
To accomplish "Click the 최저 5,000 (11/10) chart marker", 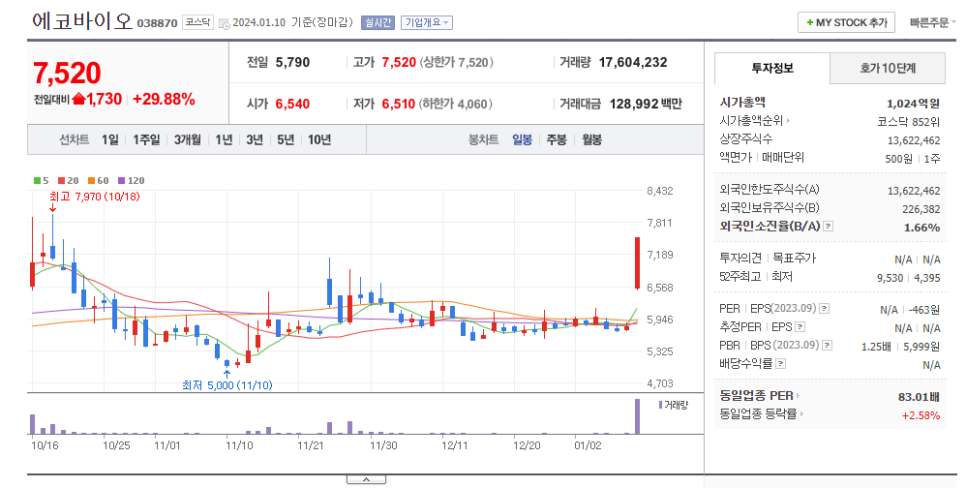I will (227, 386).
